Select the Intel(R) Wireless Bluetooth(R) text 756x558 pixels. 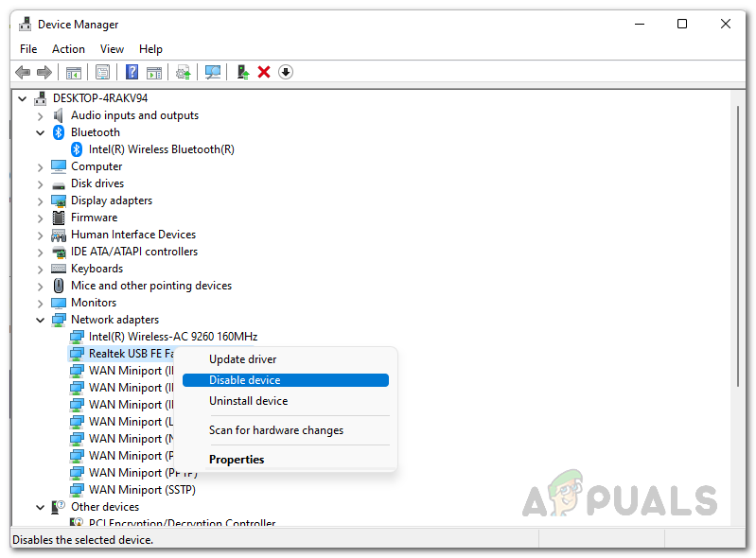tap(162, 149)
